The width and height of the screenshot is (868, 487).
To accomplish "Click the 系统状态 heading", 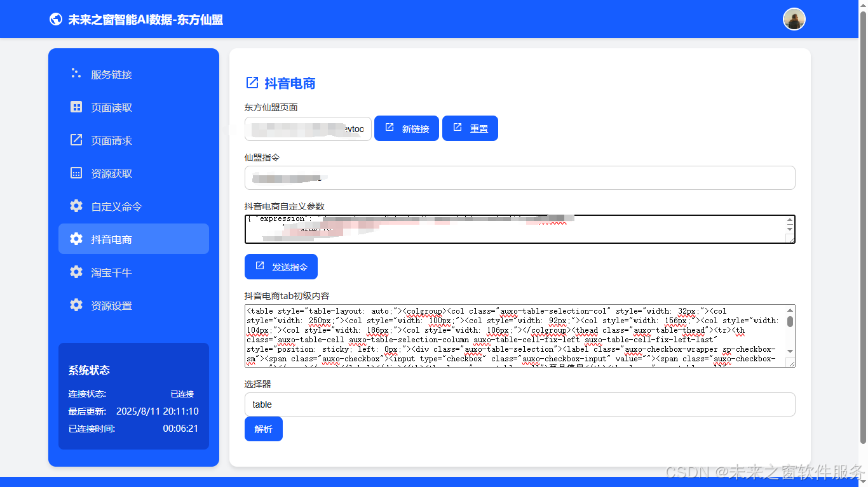I will [90, 370].
